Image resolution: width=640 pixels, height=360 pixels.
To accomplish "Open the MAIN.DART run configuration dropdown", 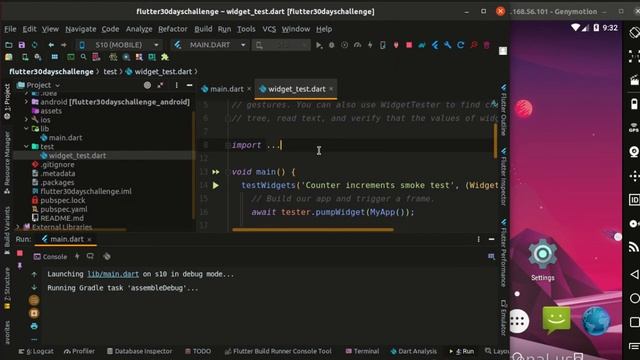I will 211,45.
